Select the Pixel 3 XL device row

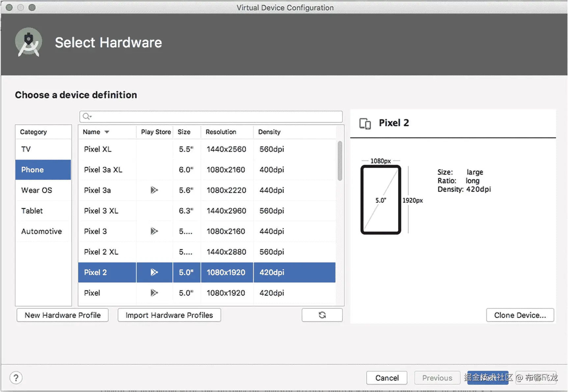click(x=207, y=211)
